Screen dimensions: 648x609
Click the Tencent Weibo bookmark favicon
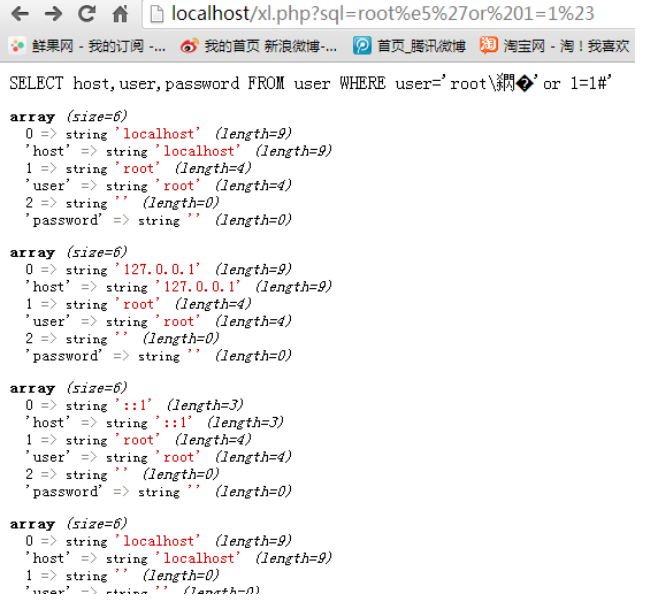(x=362, y=46)
